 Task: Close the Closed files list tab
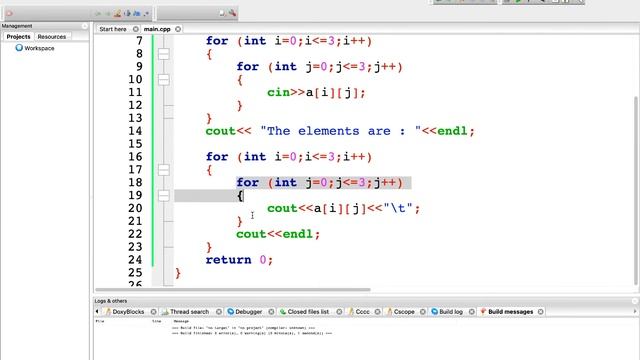point(339,311)
